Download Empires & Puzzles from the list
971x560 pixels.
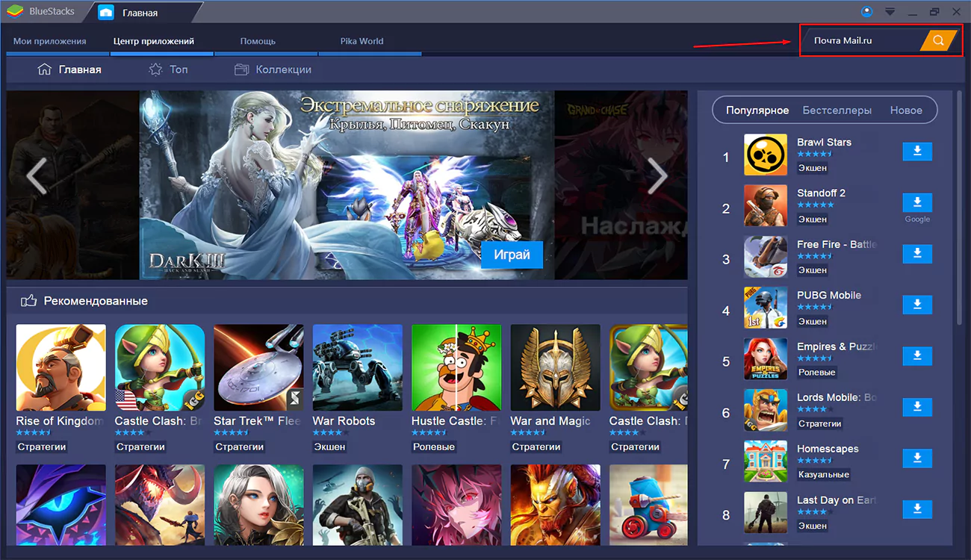pos(917,356)
